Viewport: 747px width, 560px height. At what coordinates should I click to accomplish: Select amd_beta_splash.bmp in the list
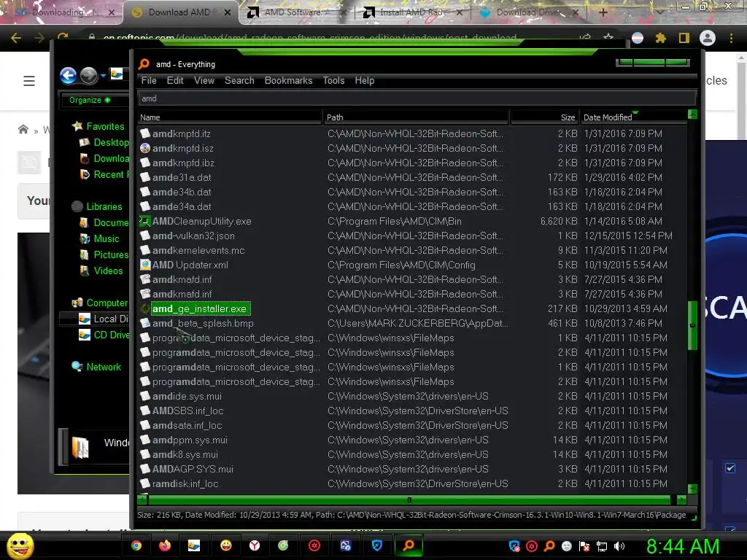203,323
